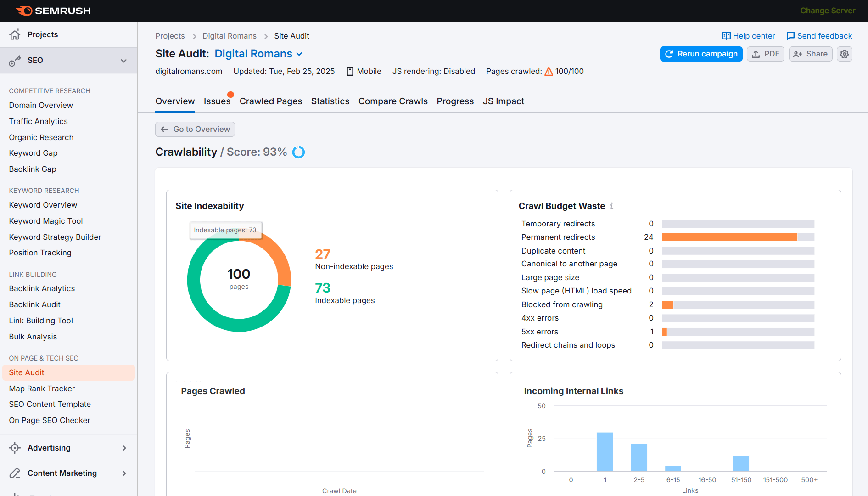Click the 1 link histogram bar
The height and width of the screenshot is (496, 868).
pos(605,451)
